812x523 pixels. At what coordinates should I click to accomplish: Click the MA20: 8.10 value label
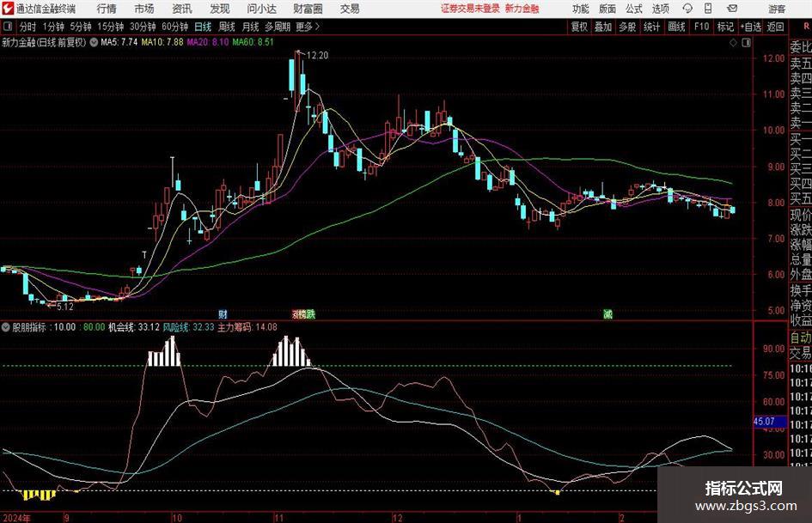tap(208, 42)
